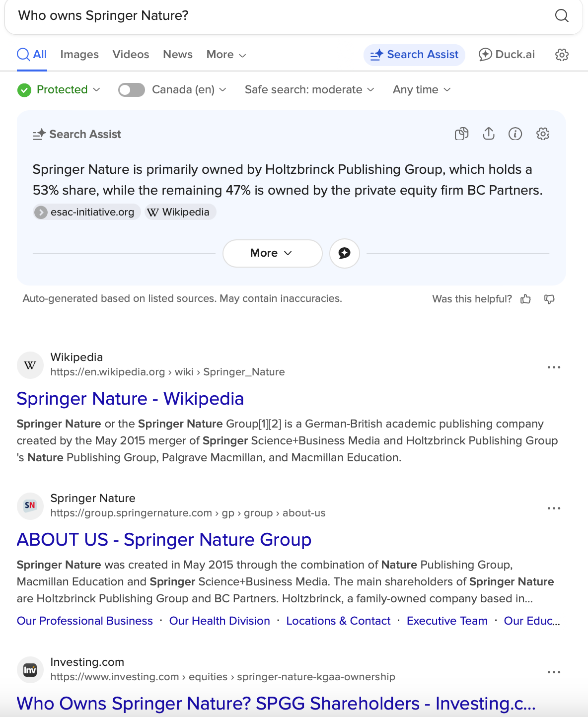Open options menu for Wikipedia result

point(554,367)
